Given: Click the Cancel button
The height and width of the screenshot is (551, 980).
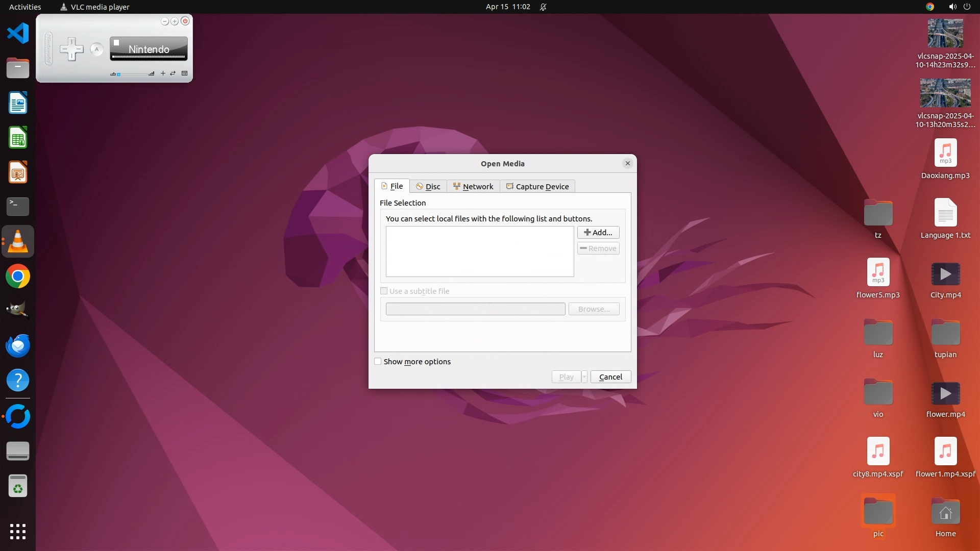Looking at the screenshot, I should [x=610, y=377].
